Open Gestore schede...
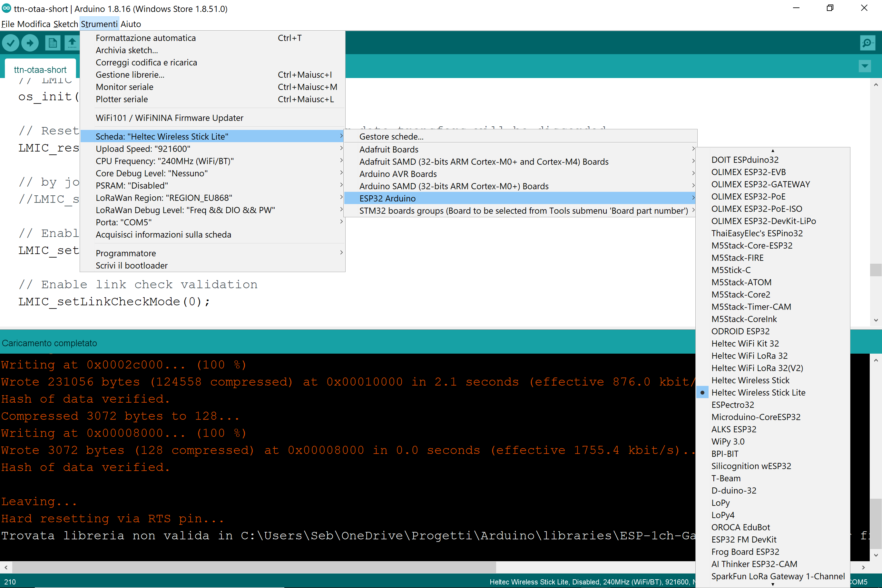The height and width of the screenshot is (588, 882). click(520, 137)
